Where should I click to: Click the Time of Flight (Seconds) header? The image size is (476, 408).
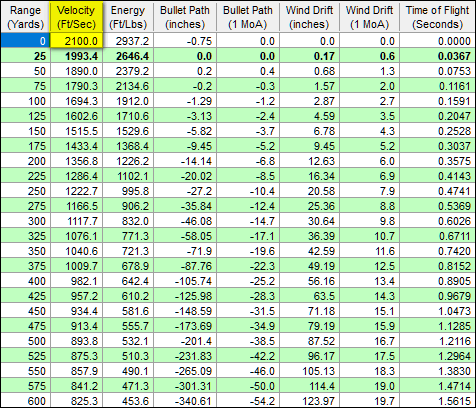[x=437, y=17]
